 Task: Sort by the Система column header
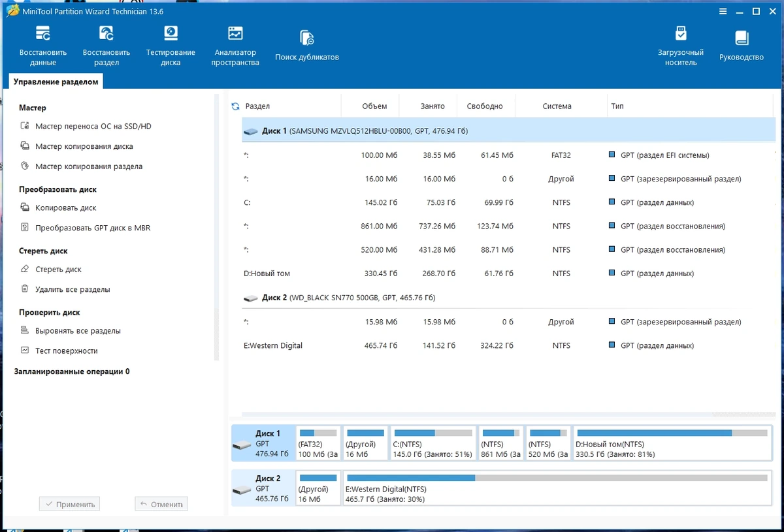click(561, 106)
